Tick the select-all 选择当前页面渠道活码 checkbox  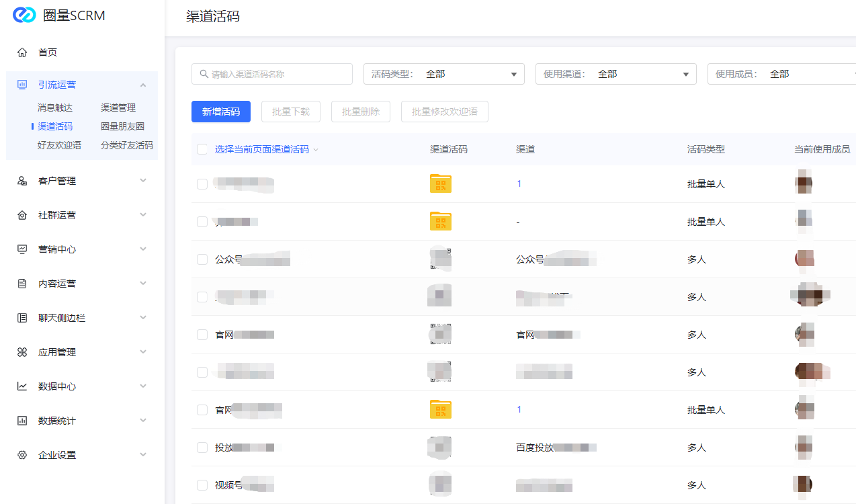point(202,149)
